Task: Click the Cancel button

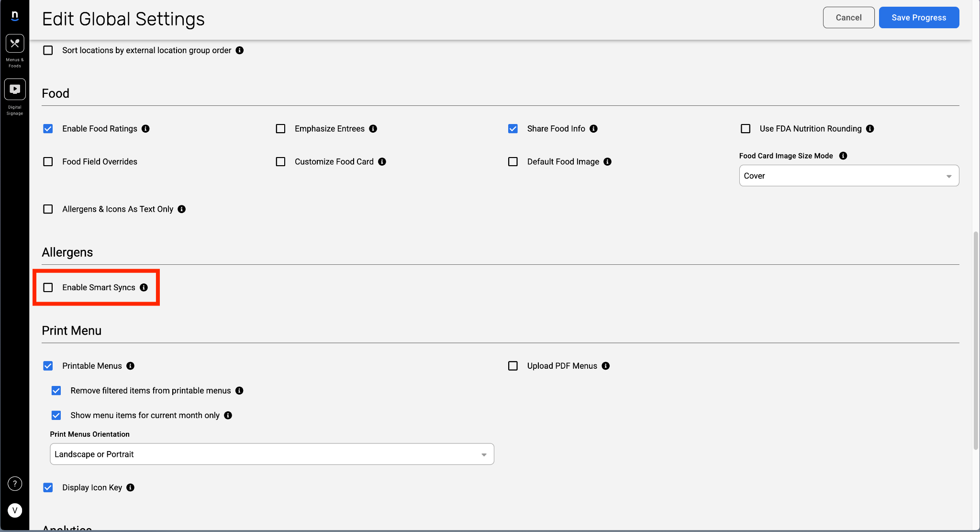Action: point(848,18)
